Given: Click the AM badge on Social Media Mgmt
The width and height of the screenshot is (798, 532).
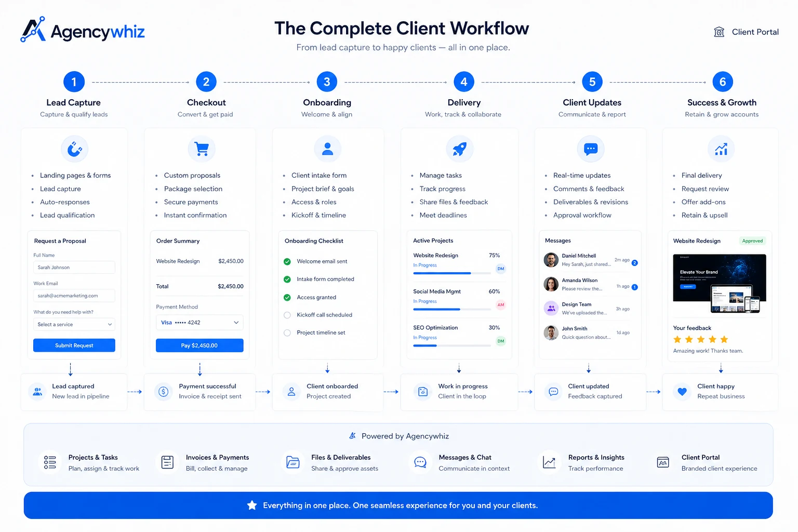Looking at the screenshot, I should (501, 305).
